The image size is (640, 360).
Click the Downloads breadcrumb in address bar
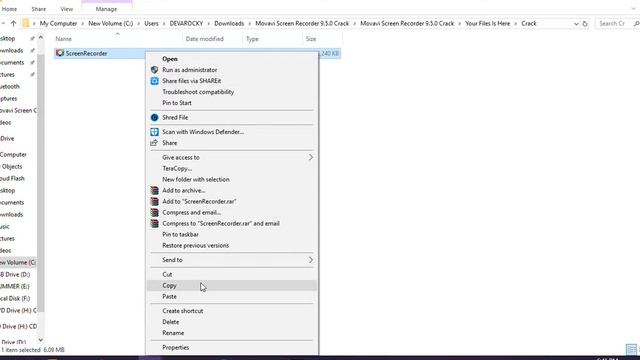(229, 24)
